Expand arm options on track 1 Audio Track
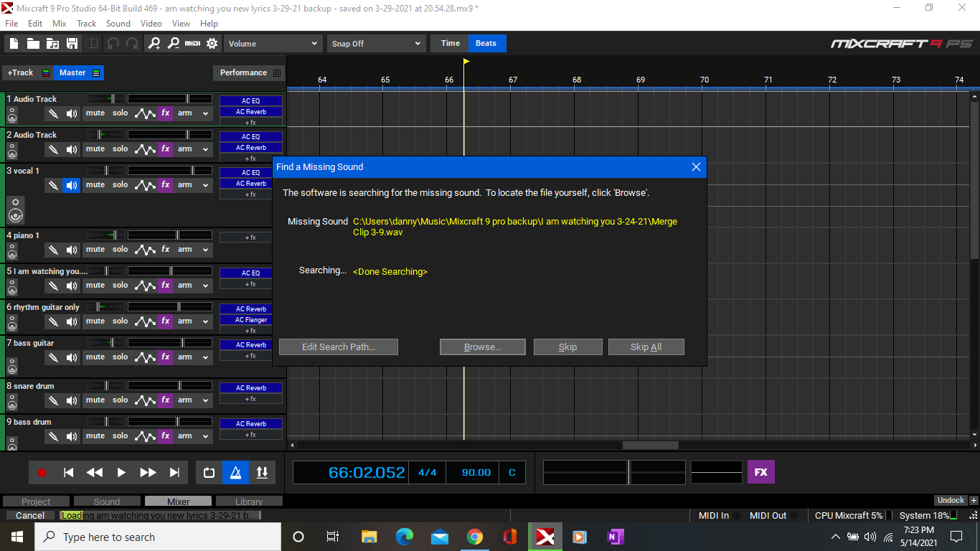Screen dimensions: 980x551 pyautogui.click(x=206, y=113)
